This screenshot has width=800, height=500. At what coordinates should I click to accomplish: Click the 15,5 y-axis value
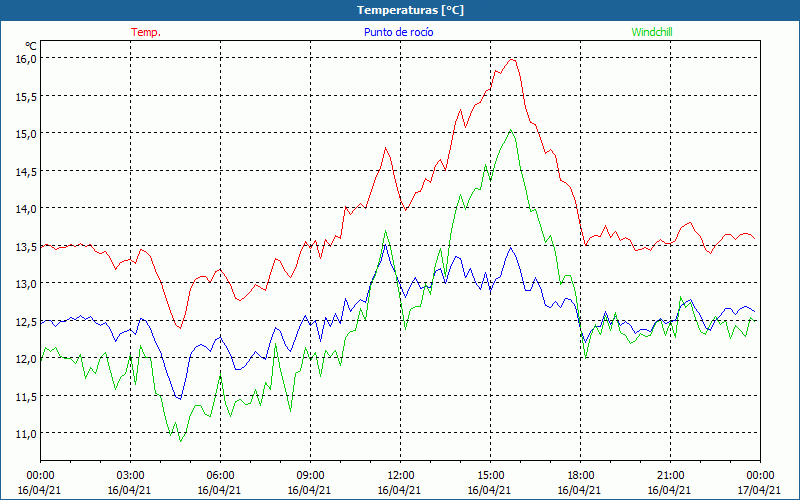click(26, 96)
